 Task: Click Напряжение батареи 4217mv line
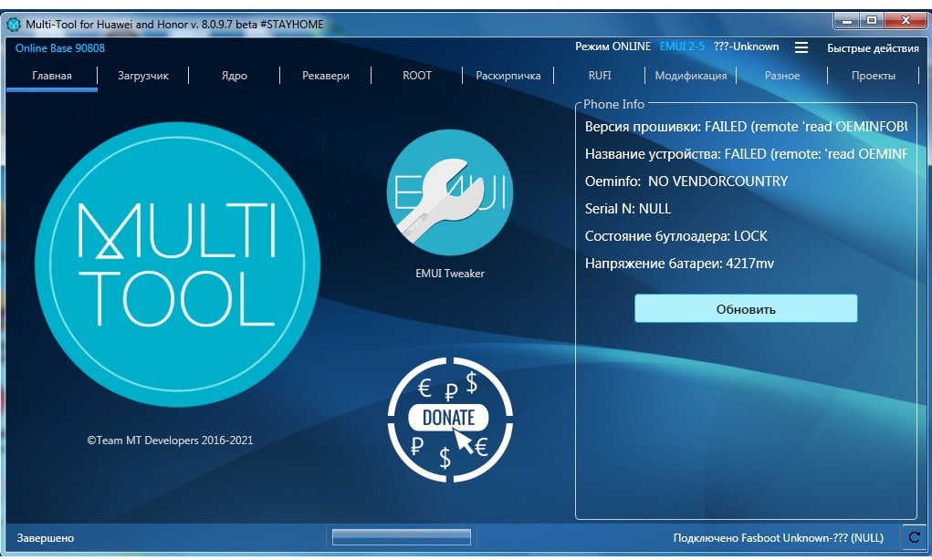click(x=679, y=263)
